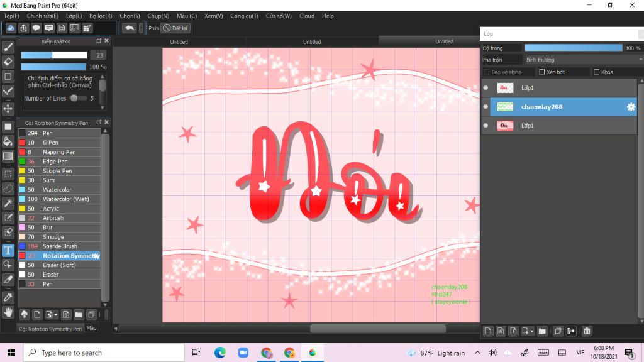Hide the top Lớp1 layer

pos(486,88)
